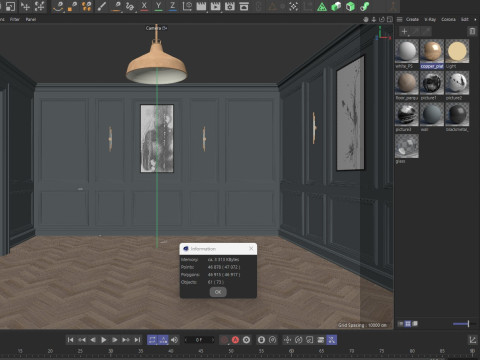Click OK in Information dialog
This screenshot has height=360, width=480.
[218, 292]
